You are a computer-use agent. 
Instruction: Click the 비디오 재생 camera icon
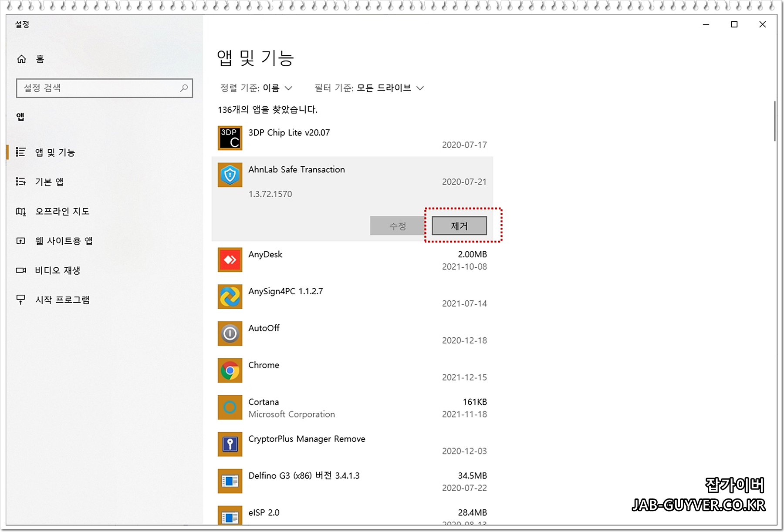click(x=20, y=270)
